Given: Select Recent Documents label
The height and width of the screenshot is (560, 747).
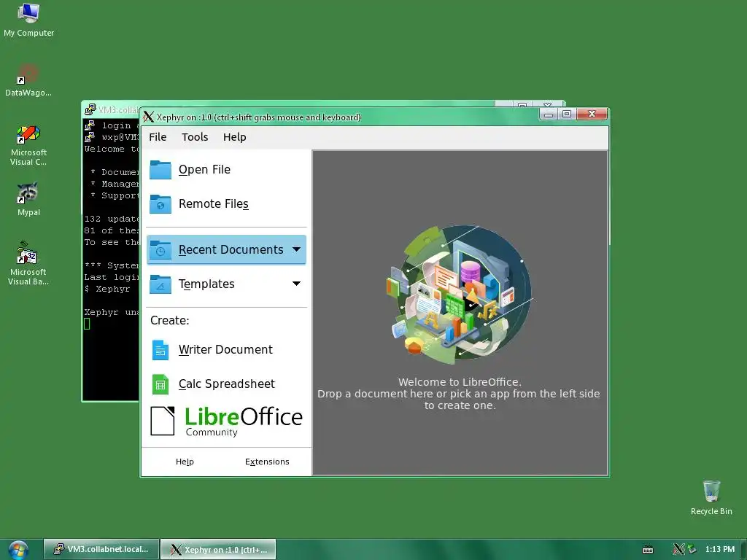Looking at the screenshot, I should pyautogui.click(x=231, y=249).
